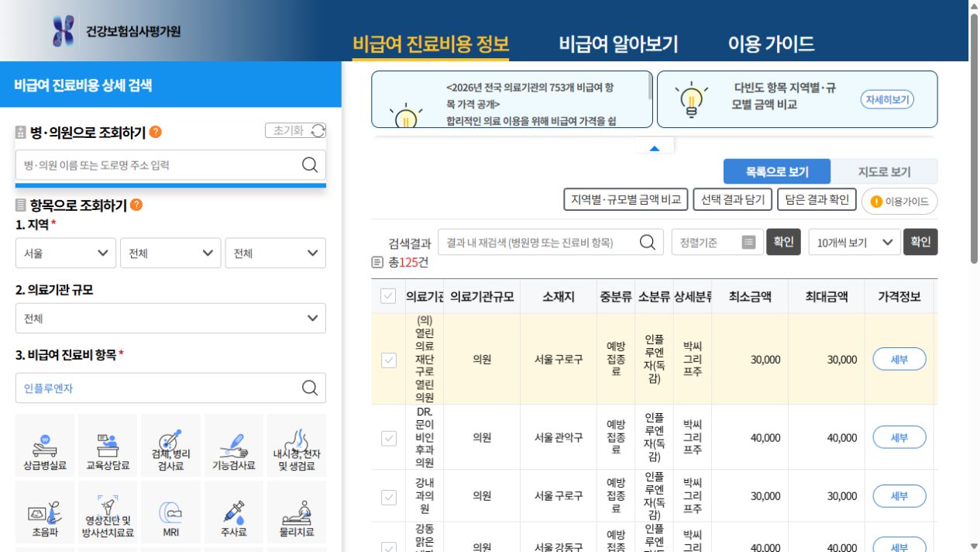Click 확인 button next to 정렬기준
This screenshot has width=980, height=552.
coord(783,242)
